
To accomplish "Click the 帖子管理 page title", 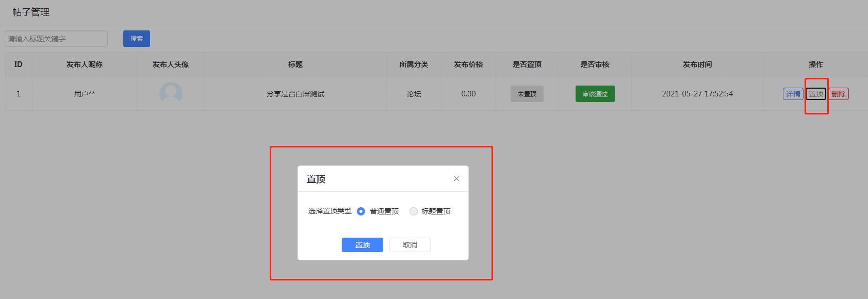I will pos(31,12).
